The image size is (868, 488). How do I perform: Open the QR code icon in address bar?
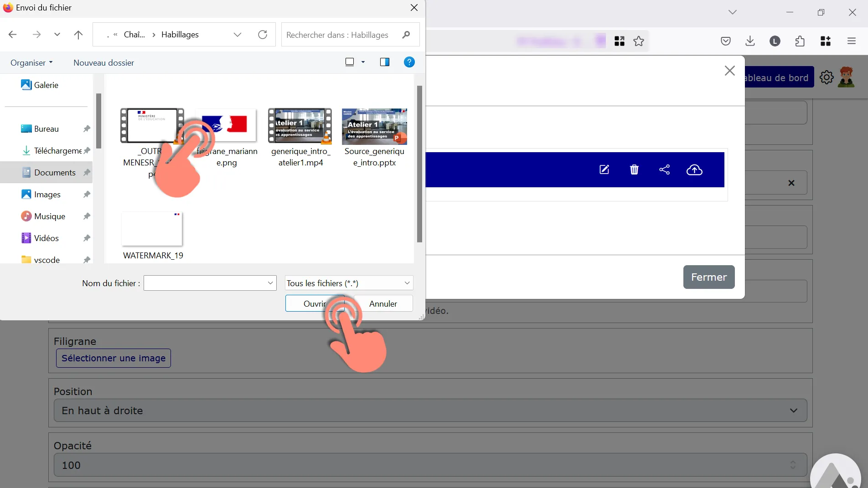click(620, 41)
